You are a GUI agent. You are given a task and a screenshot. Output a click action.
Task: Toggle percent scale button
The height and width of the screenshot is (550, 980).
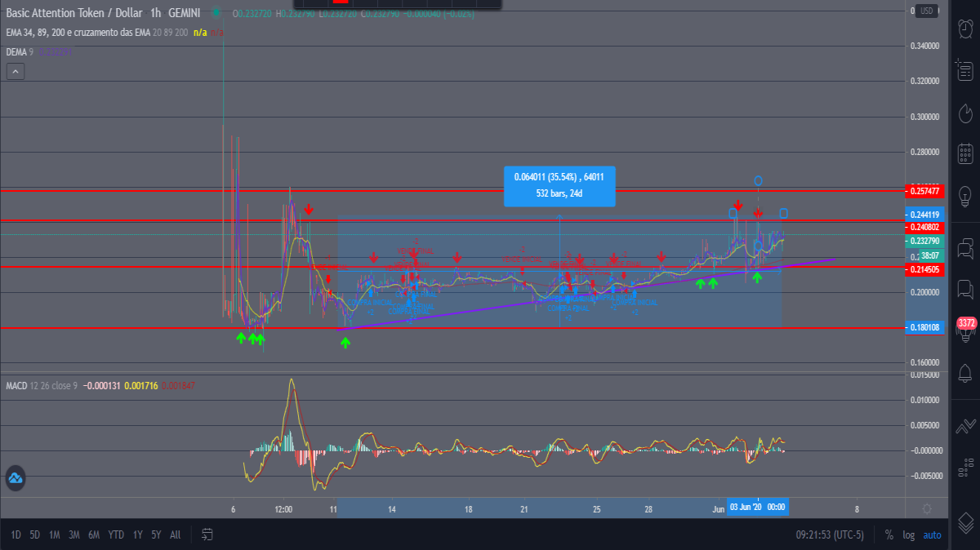pyautogui.click(x=889, y=535)
